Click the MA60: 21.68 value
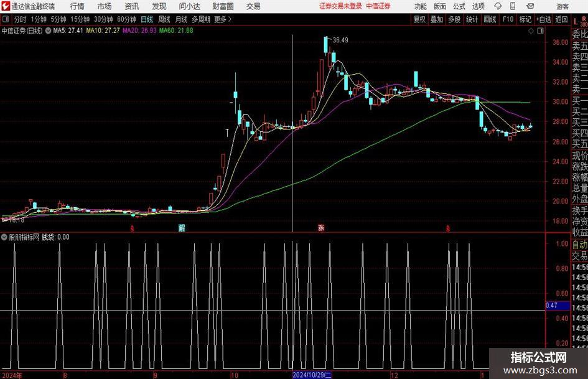This screenshot has height=379, width=588. coord(176,30)
